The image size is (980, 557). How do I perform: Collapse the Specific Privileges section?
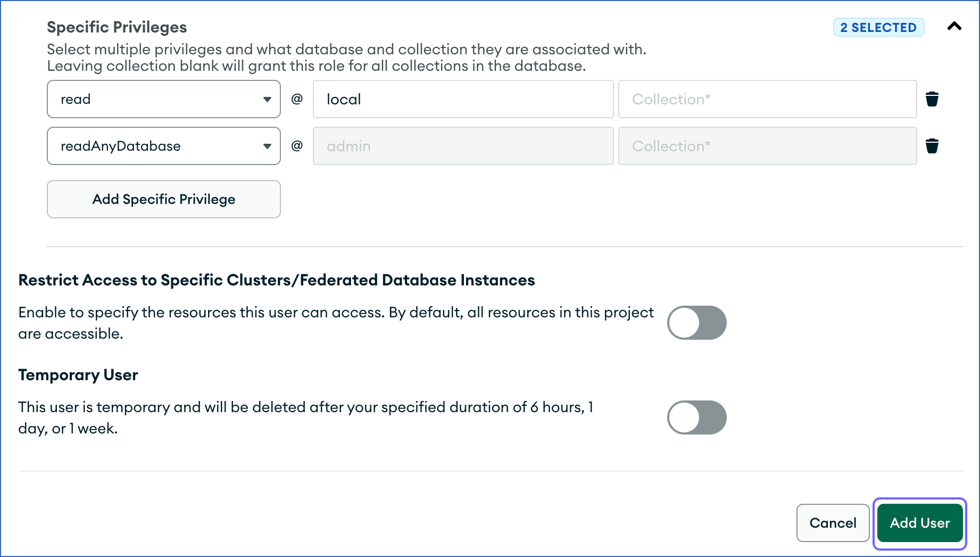click(x=954, y=26)
